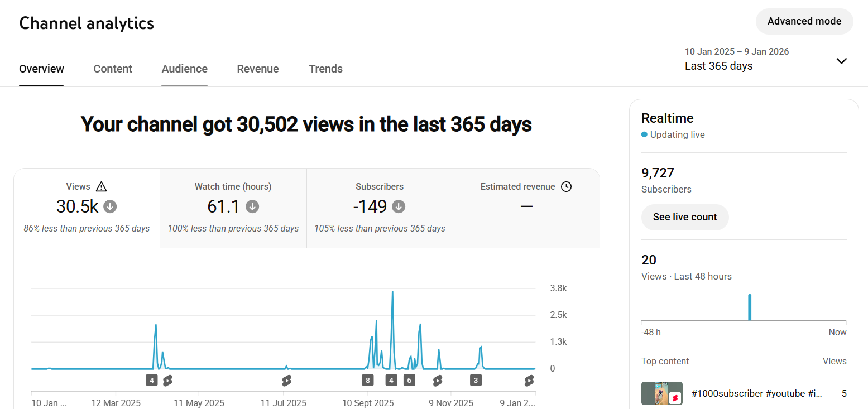Click the warning triangle icon beside Views
Screen dimensions: 868x409
coord(101,187)
